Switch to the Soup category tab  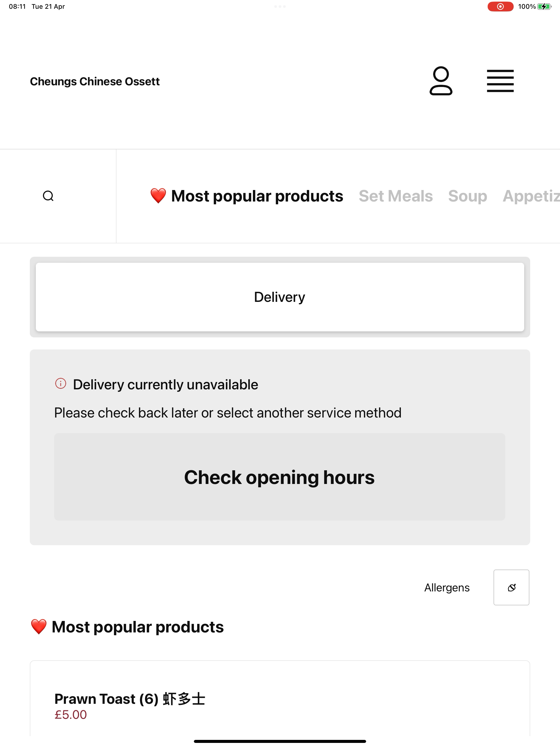[468, 196]
